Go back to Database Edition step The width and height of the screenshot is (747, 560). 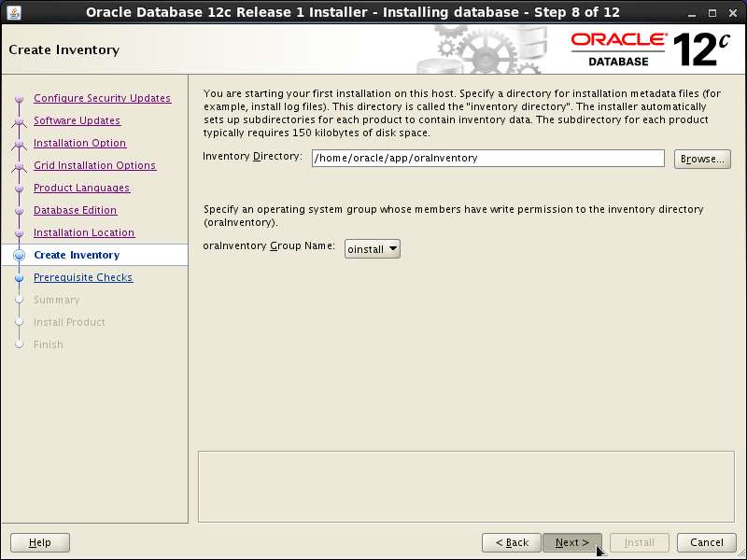coord(76,210)
